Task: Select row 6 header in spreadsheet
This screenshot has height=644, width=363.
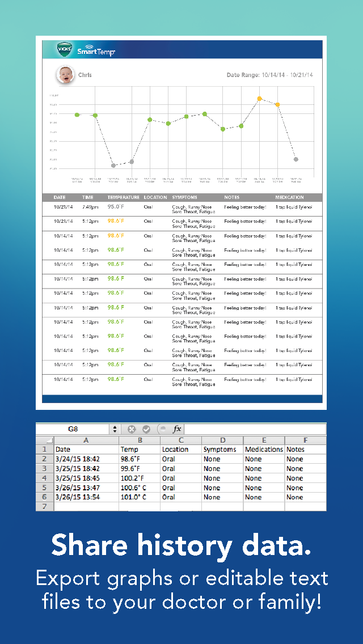Action: [45, 497]
